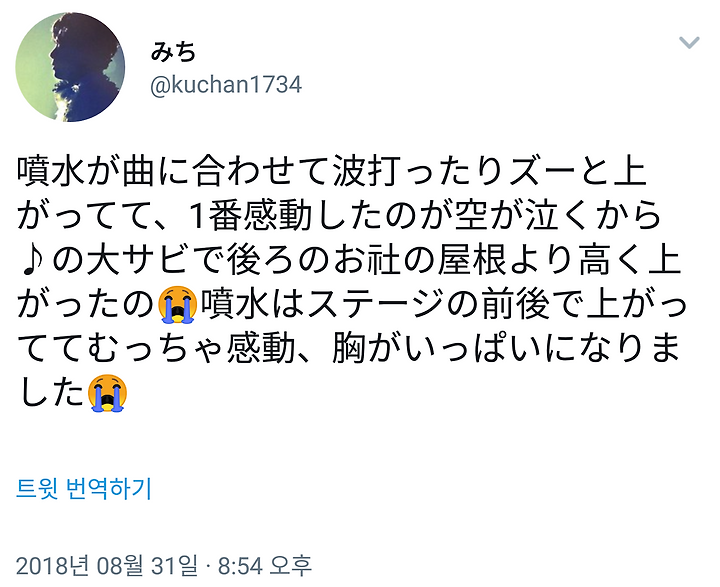Screen dimensions: 720x587
Task: Visit the @kuchan1734 handle
Action: coord(226,85)
